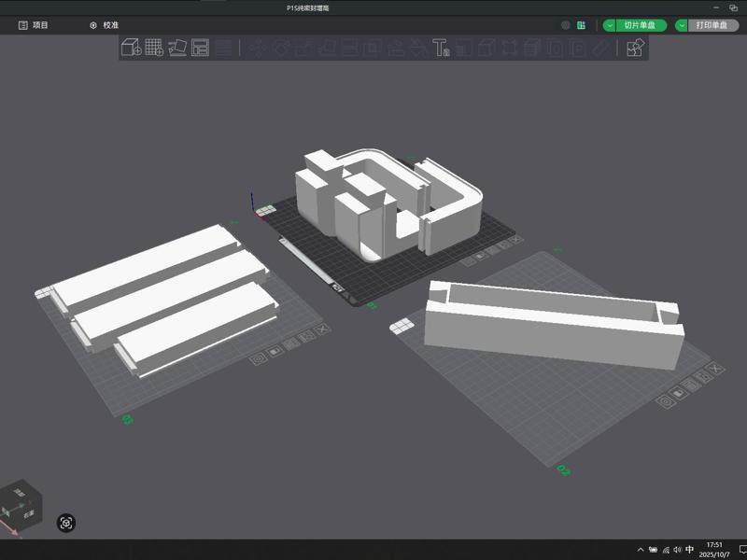Open the 校准 calibration menu

click(105, 25)
